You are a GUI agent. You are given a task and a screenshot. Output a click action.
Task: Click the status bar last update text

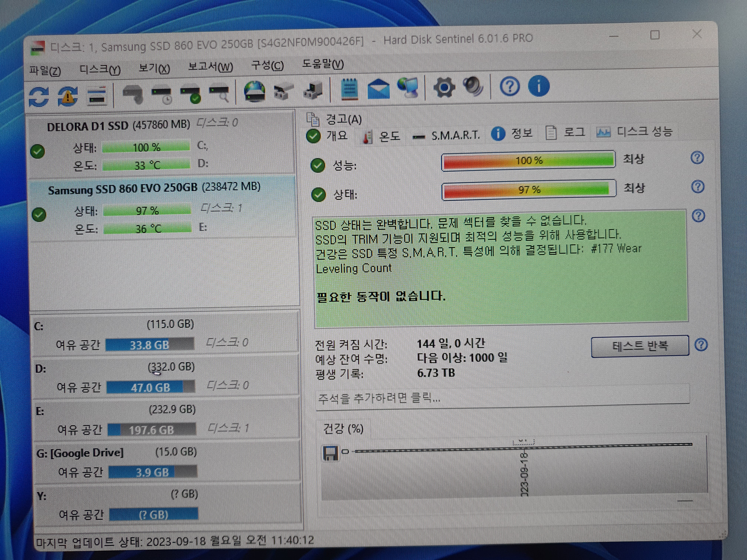(x=175, y=541)
